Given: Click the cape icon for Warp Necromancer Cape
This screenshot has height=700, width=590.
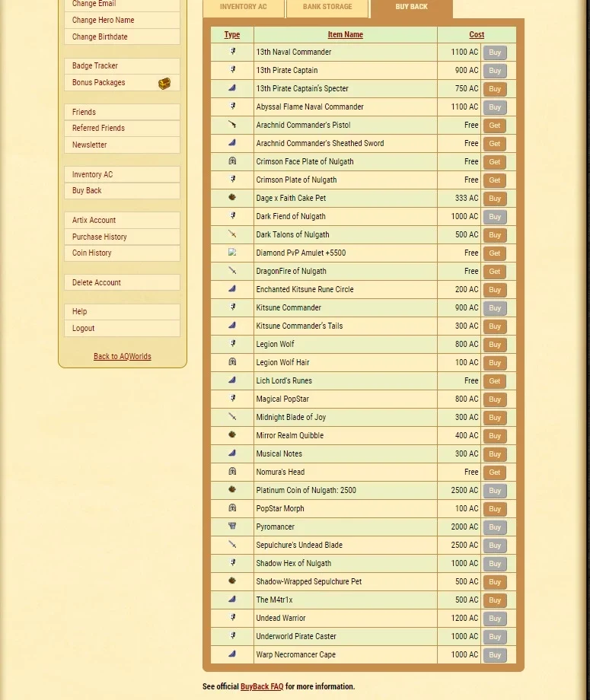Looking at the screenshot, I should 232,654.
